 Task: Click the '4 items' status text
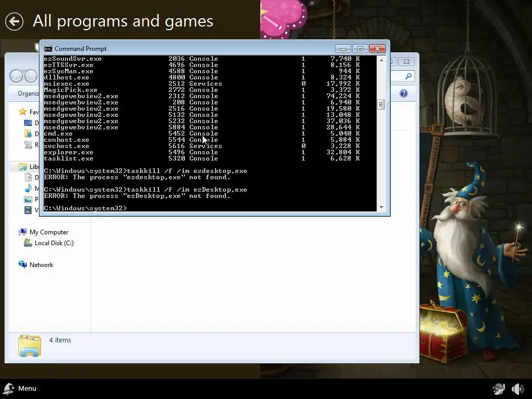point(60,340)
